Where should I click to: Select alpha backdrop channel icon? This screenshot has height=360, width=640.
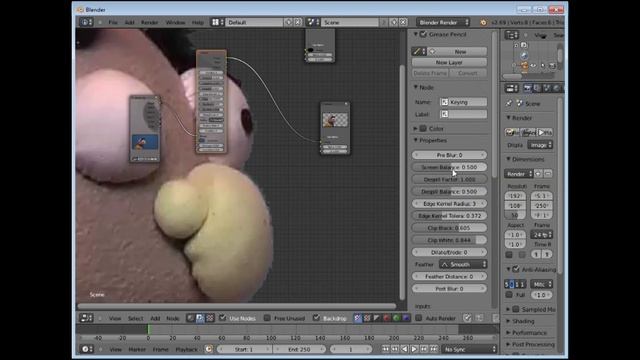pyautogui.click(x=376, y=318)
